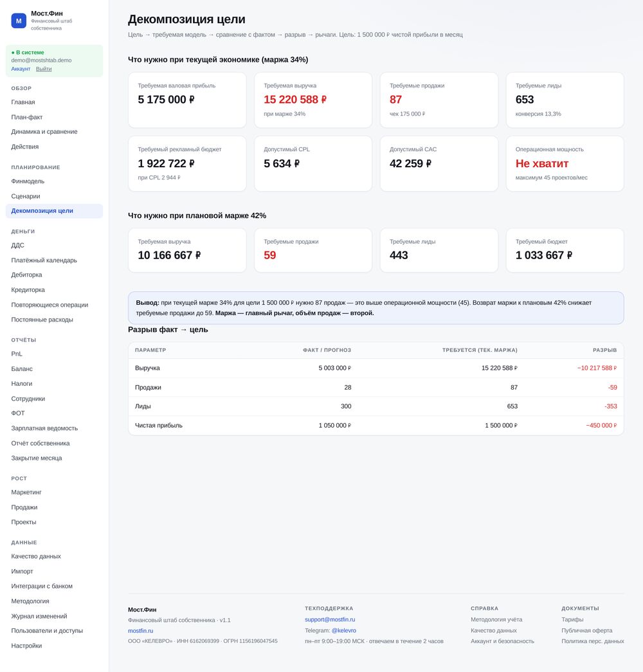Click the Допустимый CPL 5 634 ₽ value
Image resolution: width=643 pixels, height=672 pixels.
tap(282, 164)
